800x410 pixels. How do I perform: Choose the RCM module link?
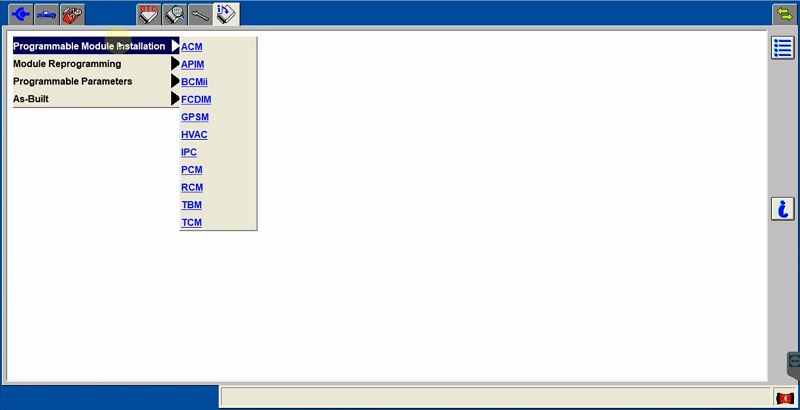[192, 188]
